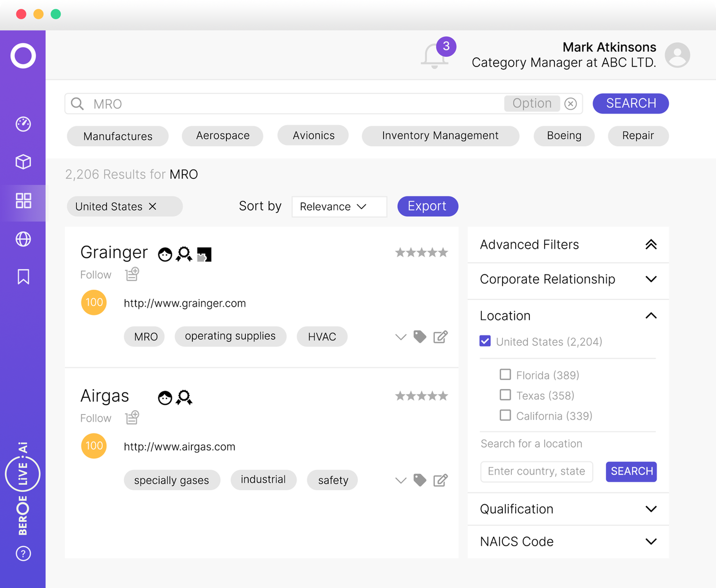Viewport: 716px width, 588px height.
Task: Open saved bookmarks from the sidebar
Action: tap(23, 277)
